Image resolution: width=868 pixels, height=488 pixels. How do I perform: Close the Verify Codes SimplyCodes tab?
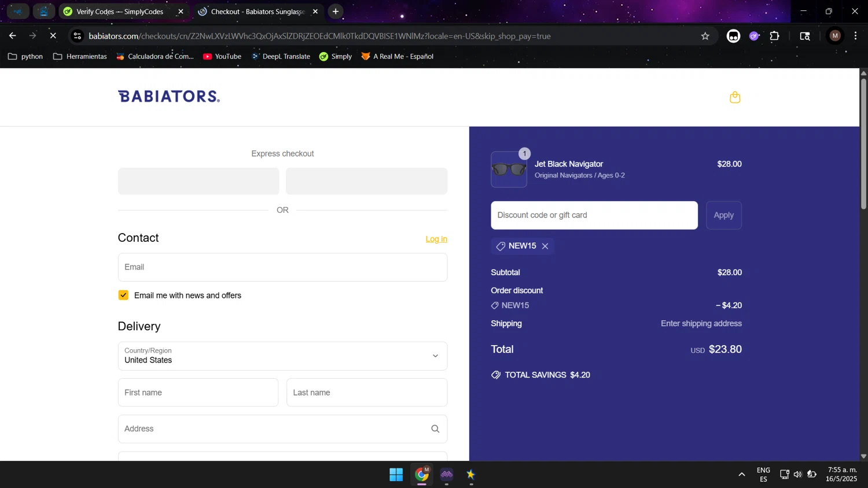point(181,12)
